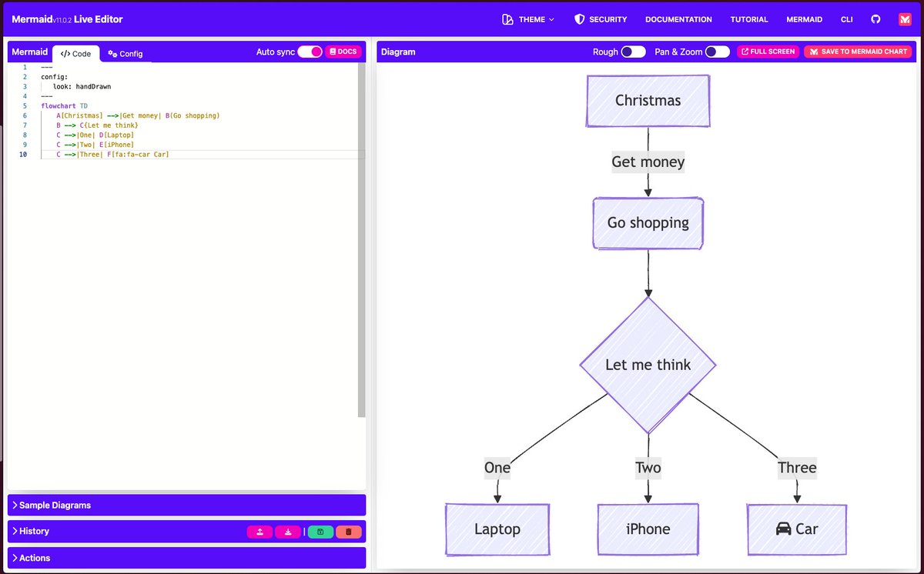
Task: Click the Mermaid Chart logo icon
Action: [905, 19]
